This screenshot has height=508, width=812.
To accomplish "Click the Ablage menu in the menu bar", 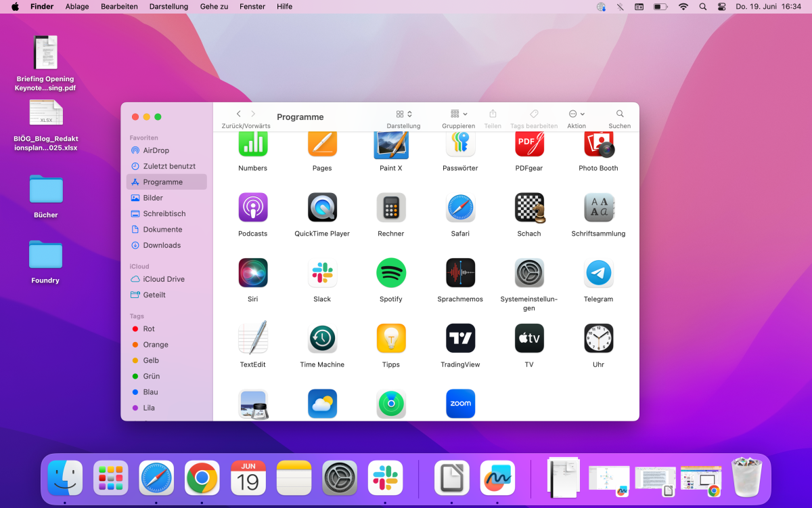I will [x=76, y=6].
